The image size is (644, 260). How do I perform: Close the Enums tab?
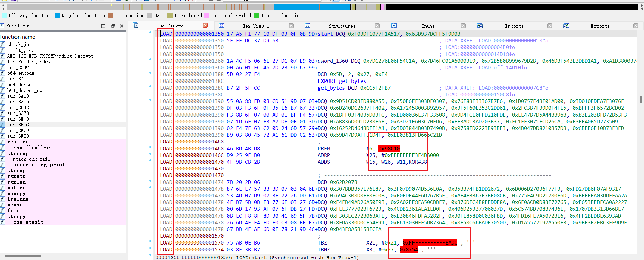[x=463, y=26]
